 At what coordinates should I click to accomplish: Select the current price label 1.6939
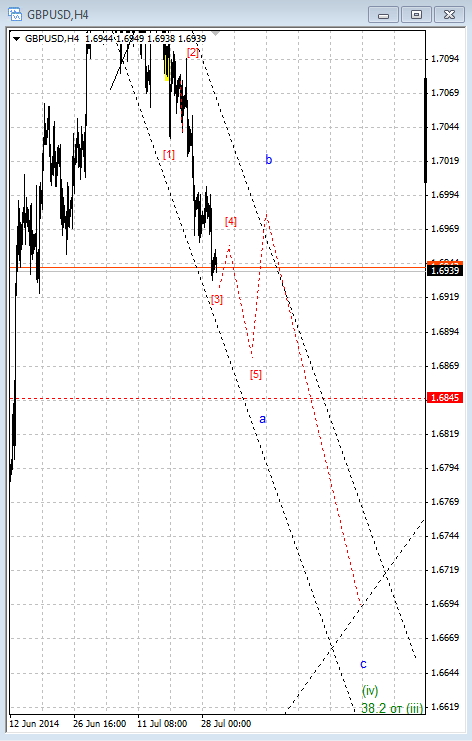[444, 270]
